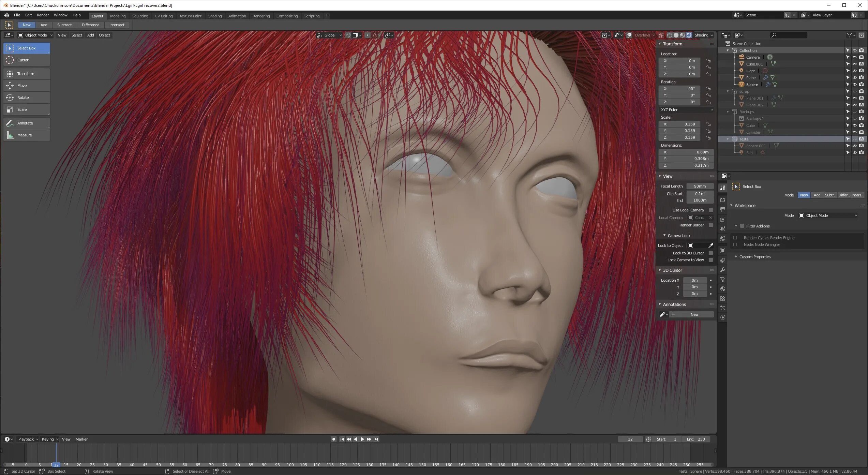Choose the Subtract selection mode button
The width and height of the screenshot is (868, 475).
64,25
